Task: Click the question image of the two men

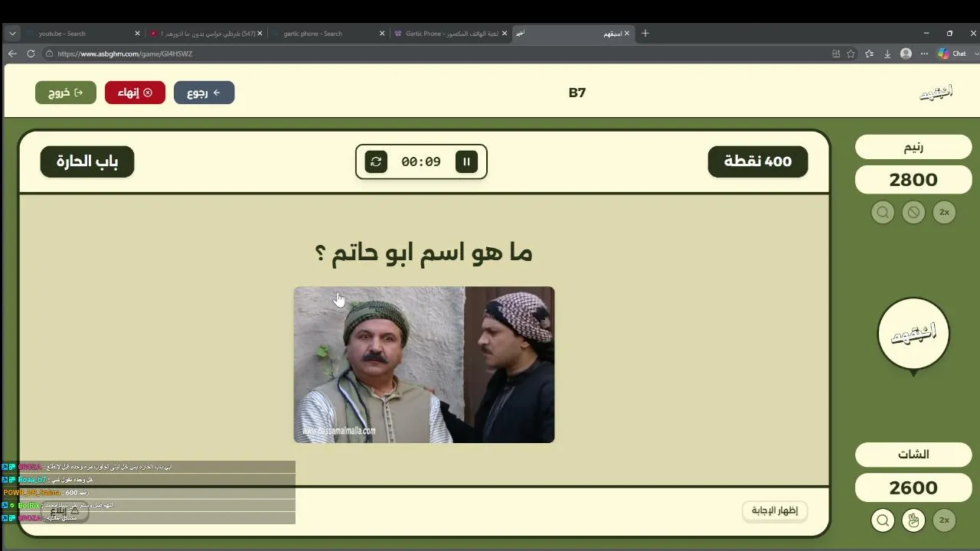Action: [424, 364]
